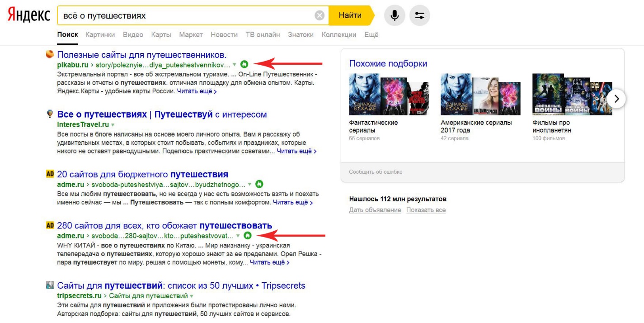This screenshot has width=644, height=323.
Task: Click the Найти search button
Action: [x=350, y=15]
